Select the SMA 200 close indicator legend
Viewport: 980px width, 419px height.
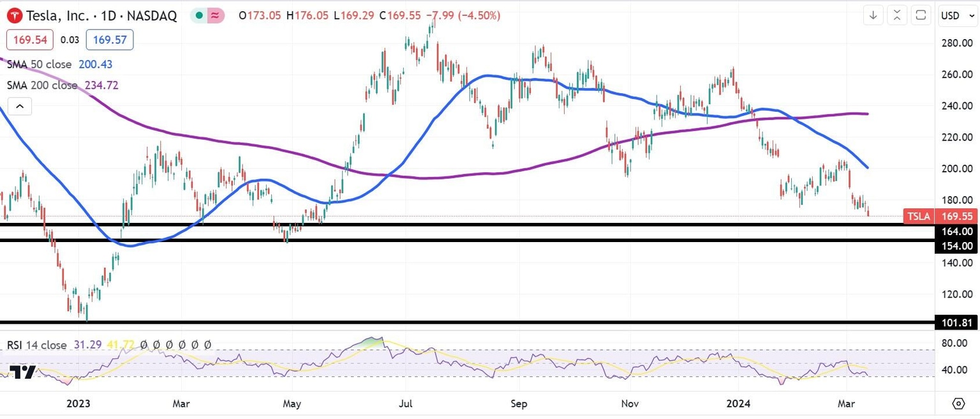point(42,85)
